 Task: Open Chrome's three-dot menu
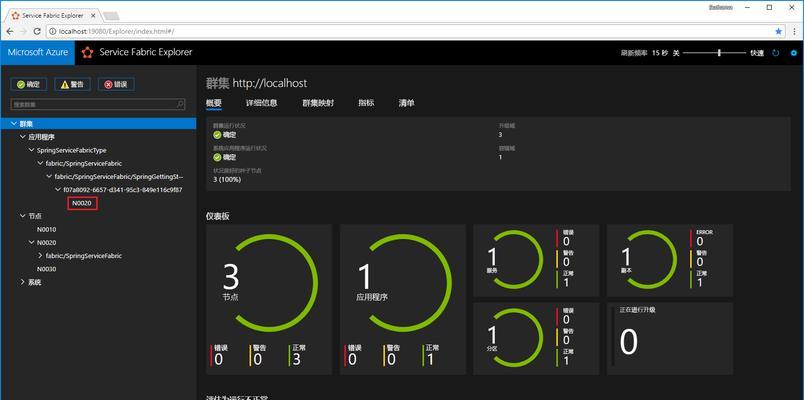point(794,31)
